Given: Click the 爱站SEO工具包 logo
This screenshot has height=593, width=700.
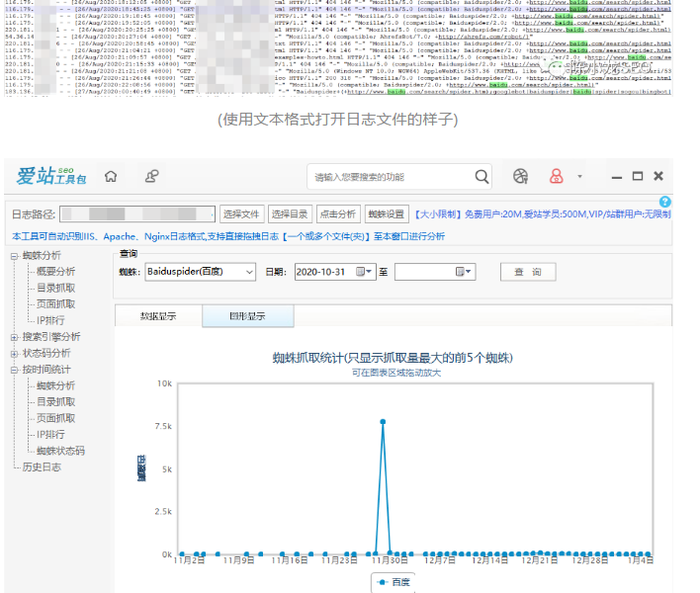Looking at the screenshot, I should tap(50, 176).
